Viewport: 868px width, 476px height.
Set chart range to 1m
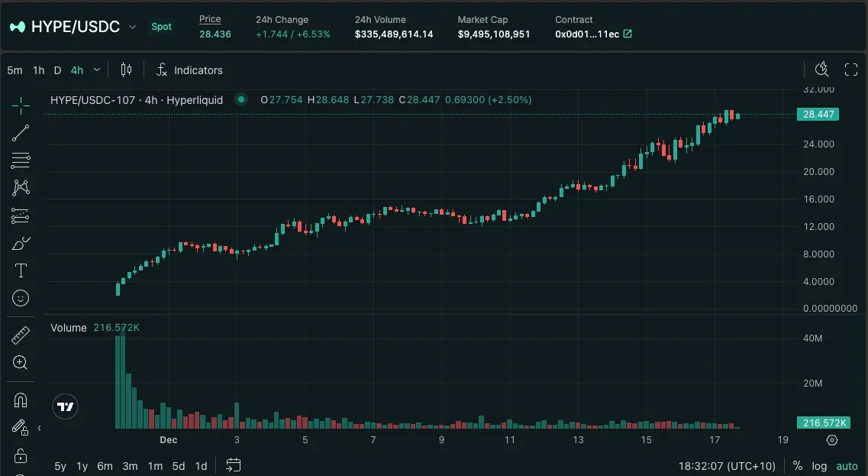pos(155,466)
